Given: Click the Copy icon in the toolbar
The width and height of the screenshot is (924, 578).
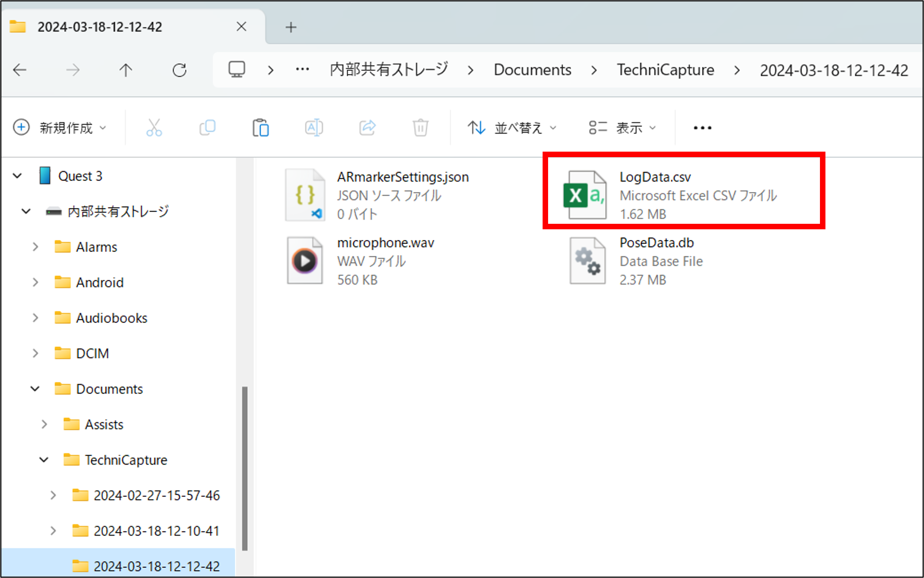Looking at the screenshot, I should (207, 127).
